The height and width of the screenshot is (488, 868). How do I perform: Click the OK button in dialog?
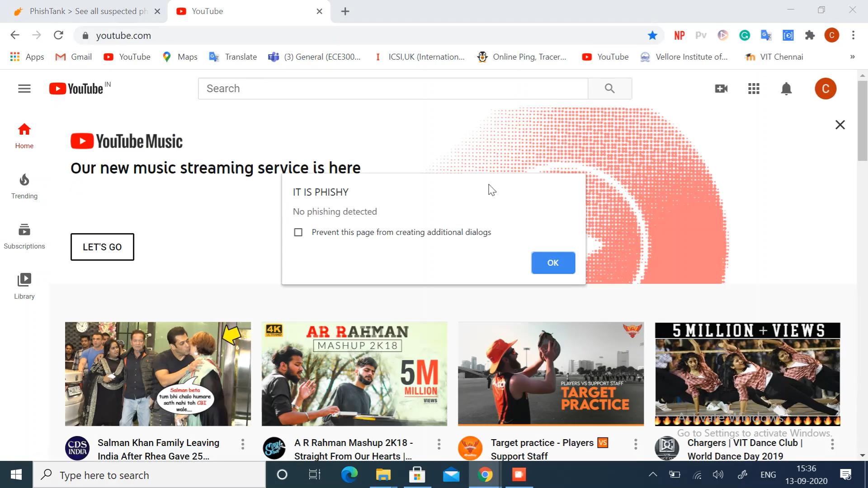tap(553, 263)
